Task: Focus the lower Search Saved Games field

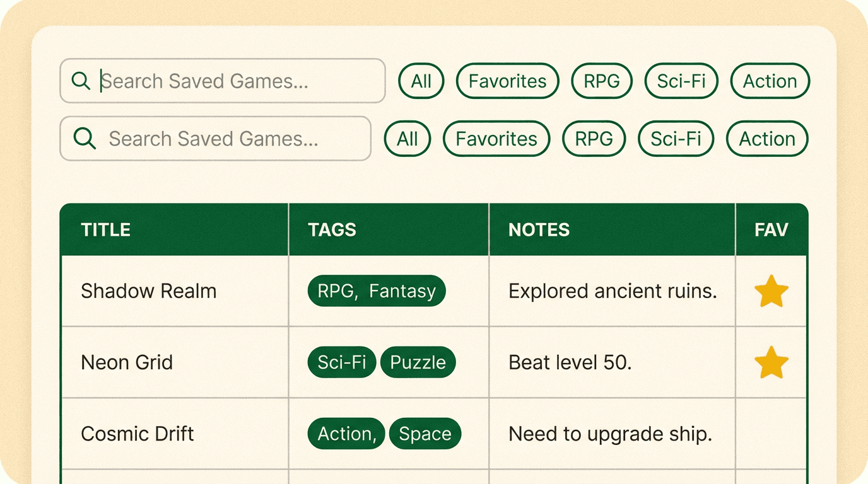Action: (215, 138)
